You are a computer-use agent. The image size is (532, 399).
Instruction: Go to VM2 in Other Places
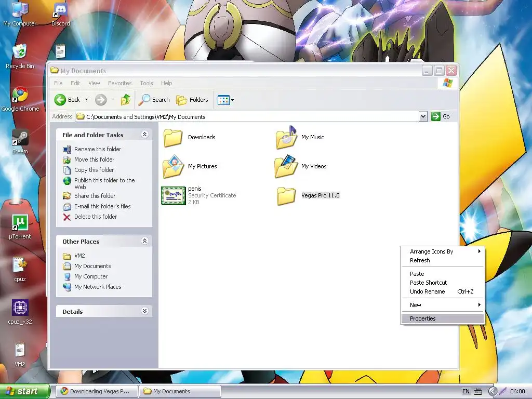(79, 256)
